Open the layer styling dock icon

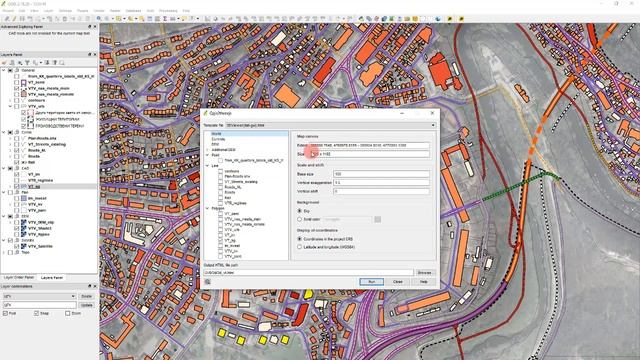[4, 62]
